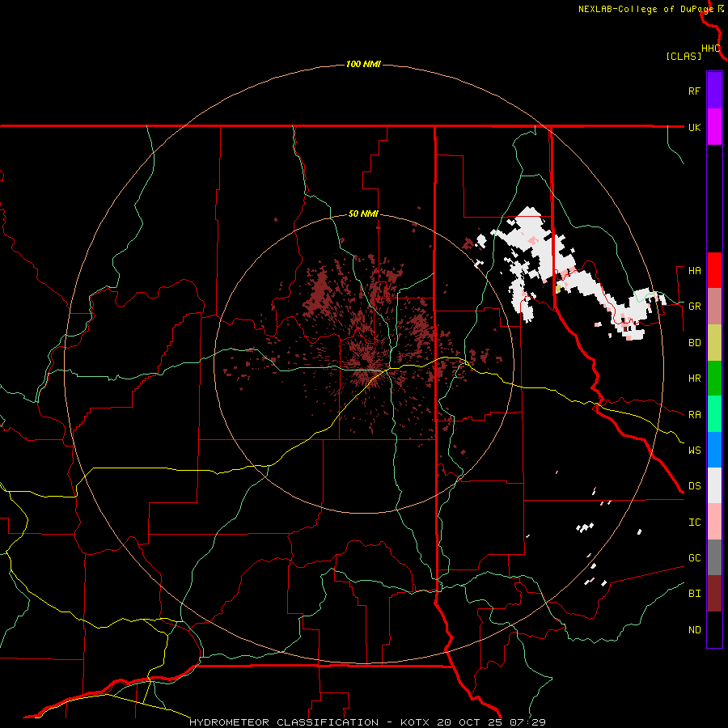This screenshot has height=728, width=728.
Task: Click the 50 NMI range ring label
Action: click(363, 214)
